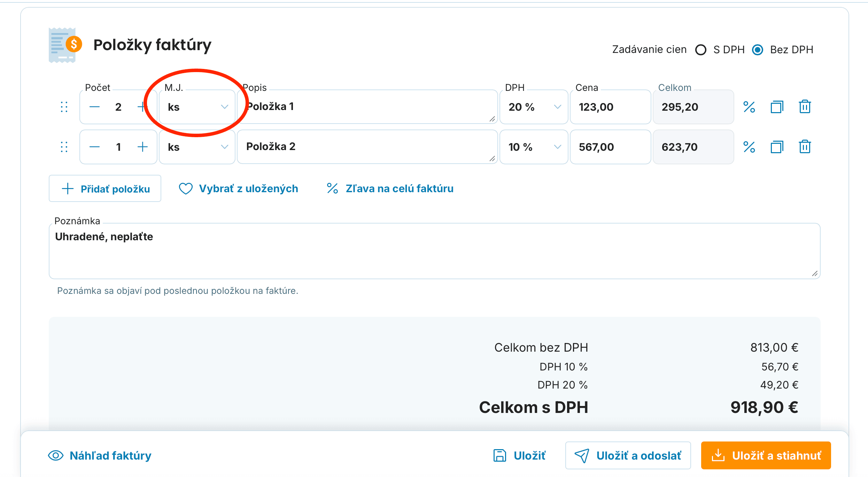Choose Vybrať z uložených
Image resolution: width=868 pixels, height=477 pixels.
239,189
